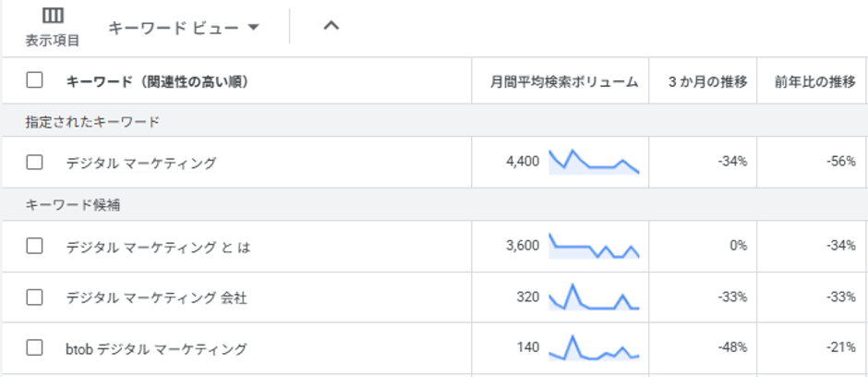
Task: Sort by 月間平均検索ボリューム column header
Action: pyautogui.click(x=564, y=82)
